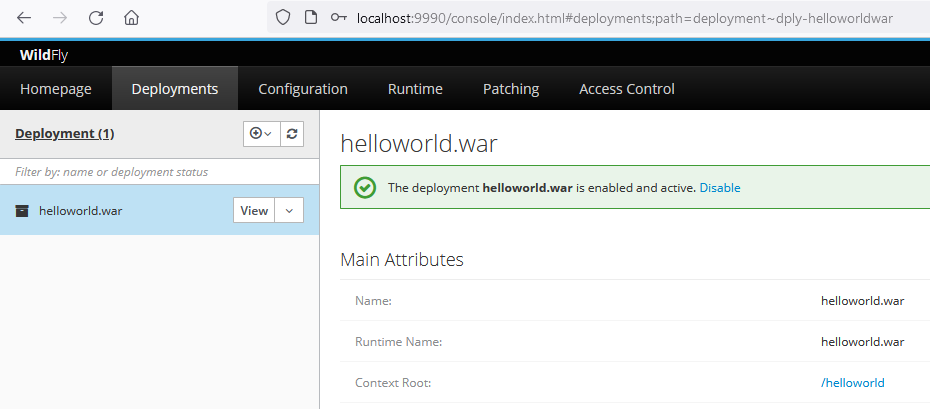Click the shield tracking protection icon
The width and height of the screenshot is (930, 409).
click(283, 18)
